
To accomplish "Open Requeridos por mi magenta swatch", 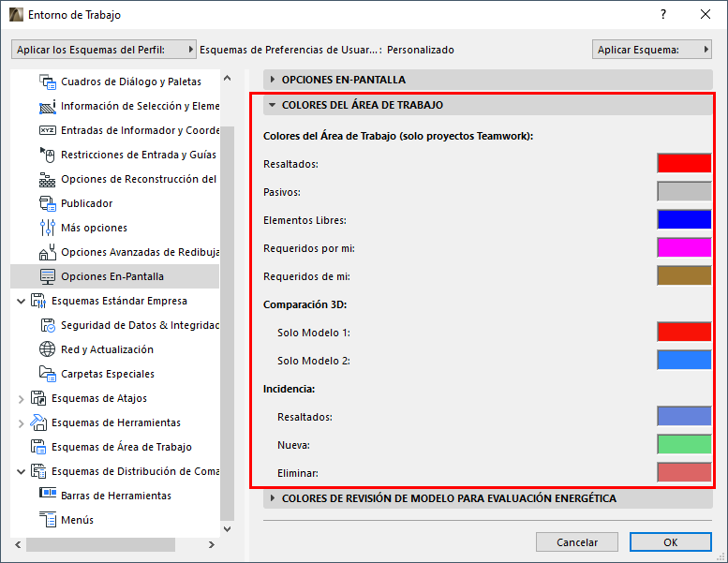I will point(684,247).
